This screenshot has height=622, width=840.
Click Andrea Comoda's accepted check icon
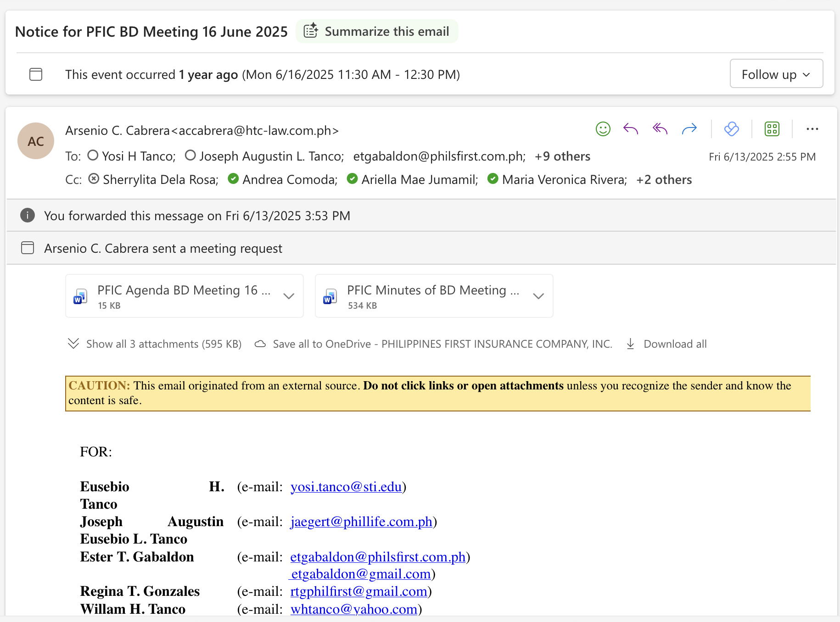point(233,179)
